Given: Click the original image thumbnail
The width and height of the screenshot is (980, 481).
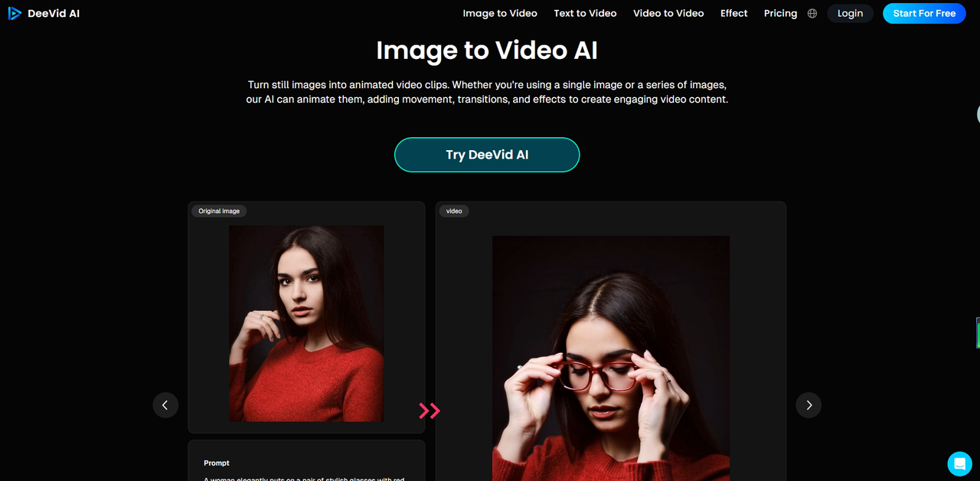Looking at the screenshot, I should tap(306, 323).
